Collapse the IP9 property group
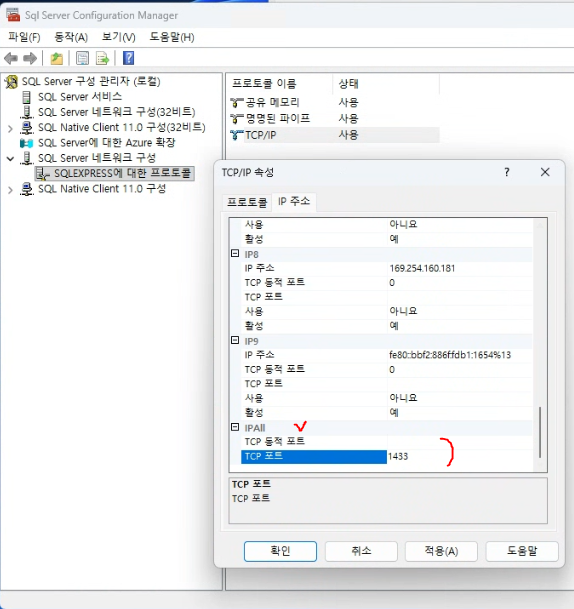574x609 pixels. tap(235, 340)
